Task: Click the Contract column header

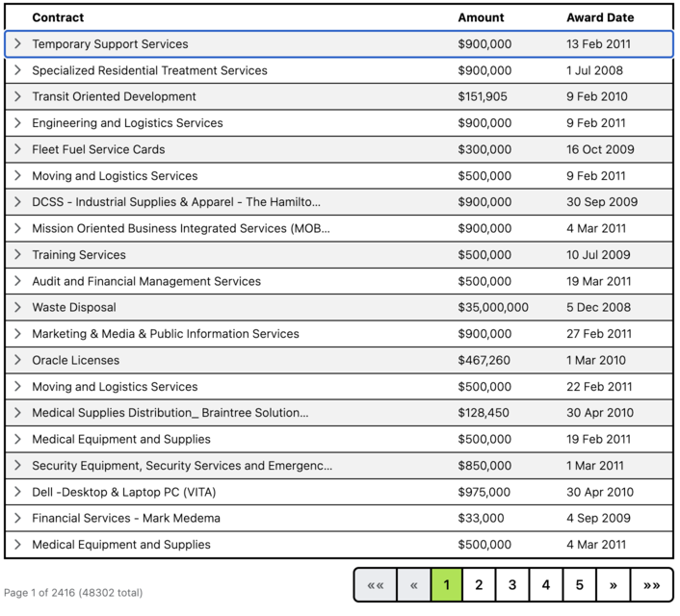Action: click(58, 17)
